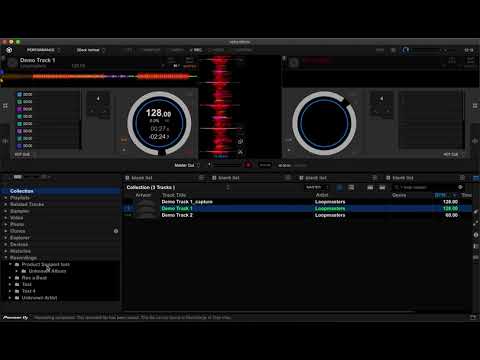This screenshot has height=360, width=480.
Task: Open the Unknown Artist folder
Action: (x=39, y=298)
